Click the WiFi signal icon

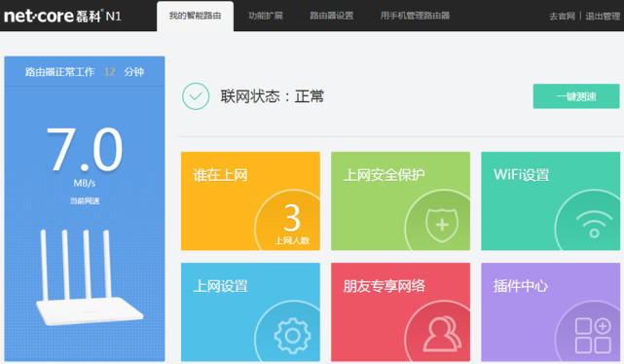(594, 225)
